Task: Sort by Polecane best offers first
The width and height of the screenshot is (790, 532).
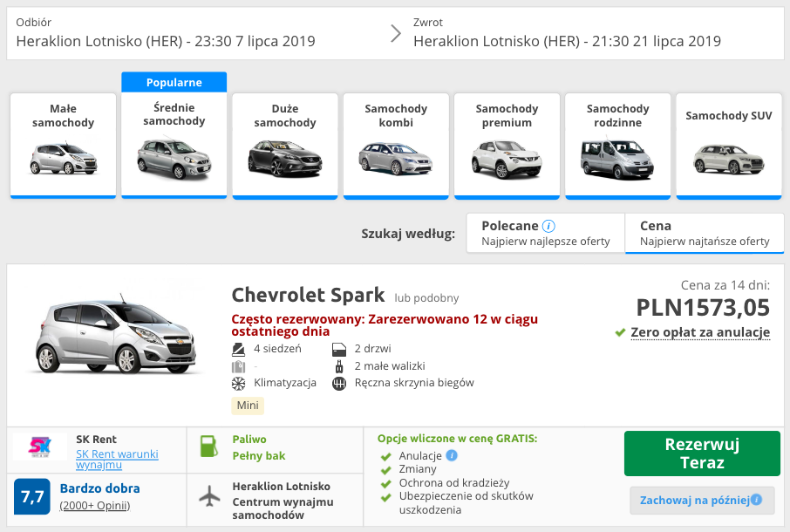Action: (546, 233)
